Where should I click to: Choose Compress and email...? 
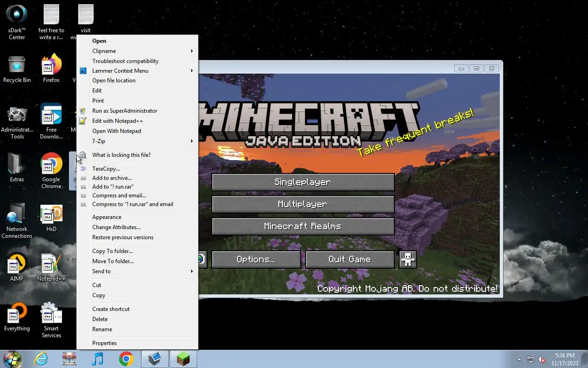137,195
